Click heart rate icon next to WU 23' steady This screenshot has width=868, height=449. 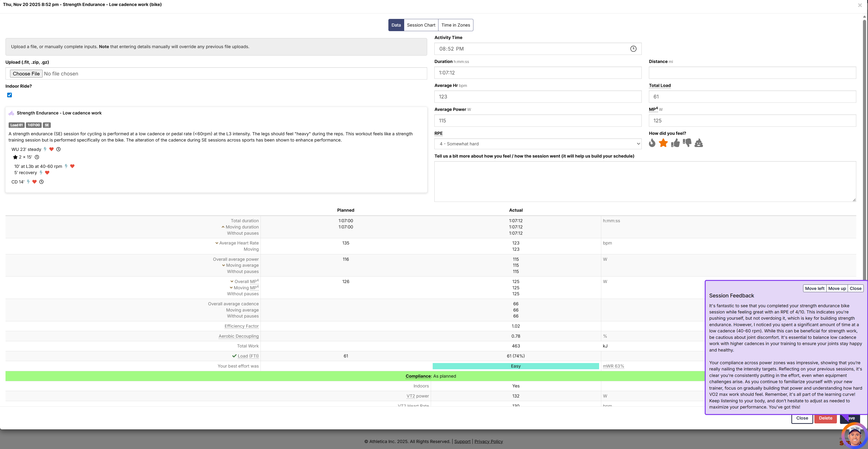click(51, 149)
